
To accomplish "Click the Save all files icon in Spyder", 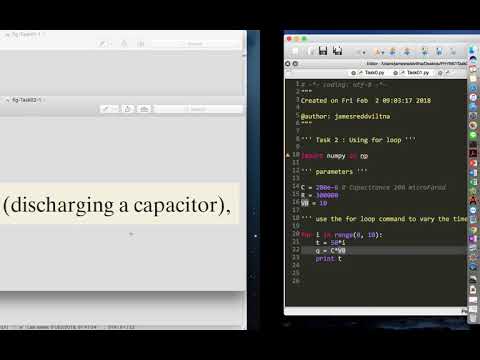I will (337, 51).
